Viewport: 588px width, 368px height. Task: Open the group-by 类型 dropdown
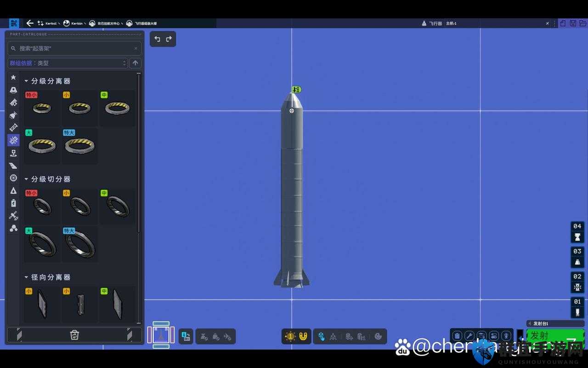[x=68, y=63]
